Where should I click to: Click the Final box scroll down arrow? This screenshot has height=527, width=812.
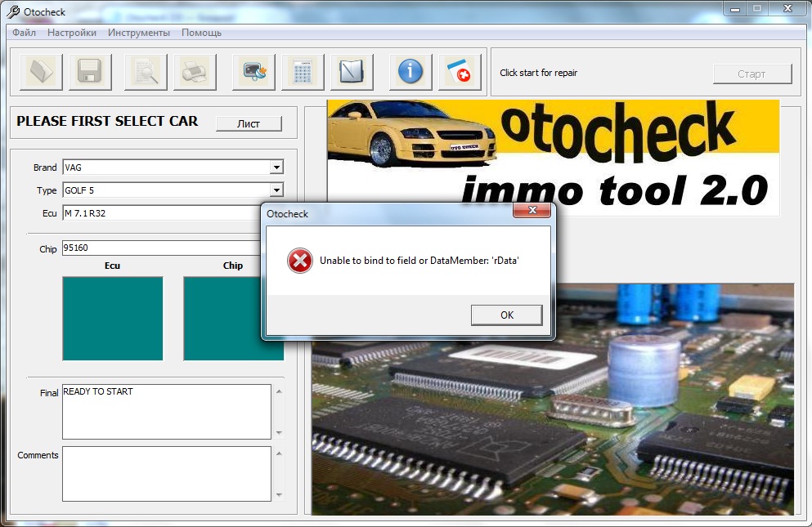click(x=279, y=433)
